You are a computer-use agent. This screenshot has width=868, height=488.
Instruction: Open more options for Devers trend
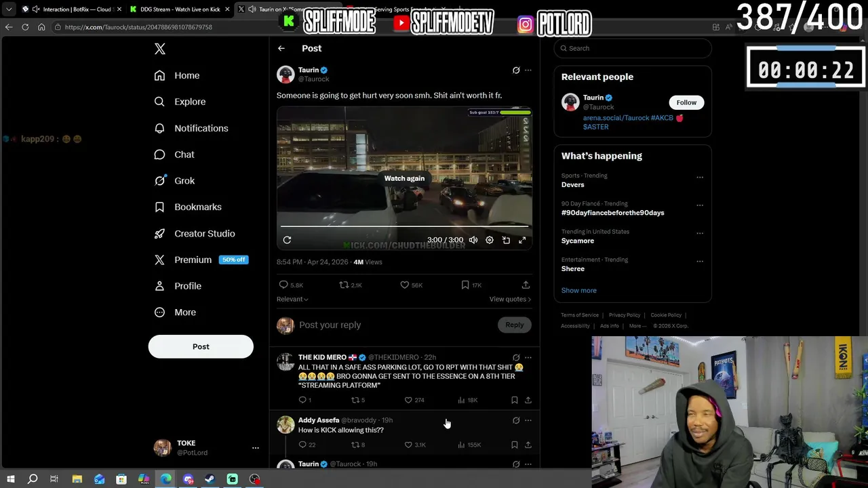[700, 178]
